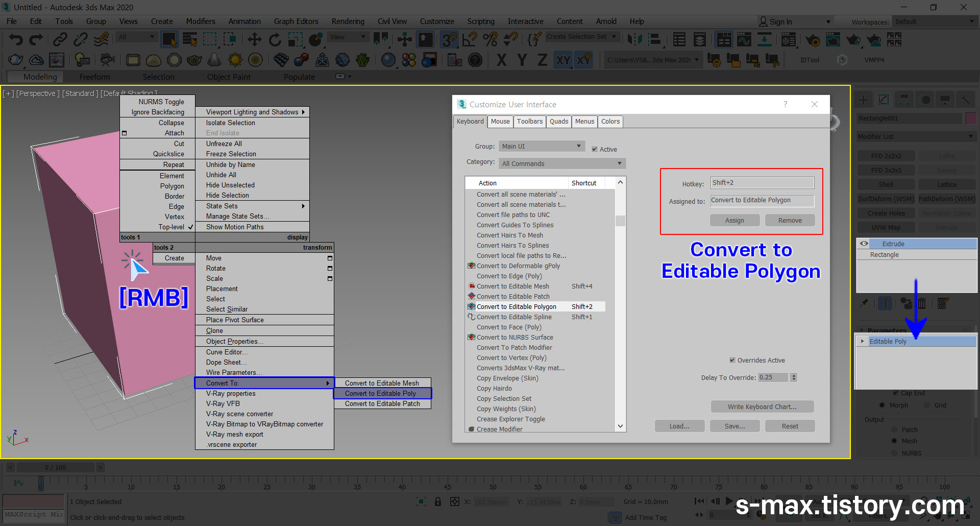Toggle Pin Stack icon
This screenshot has height=526, width=980.
coord(864,303)
